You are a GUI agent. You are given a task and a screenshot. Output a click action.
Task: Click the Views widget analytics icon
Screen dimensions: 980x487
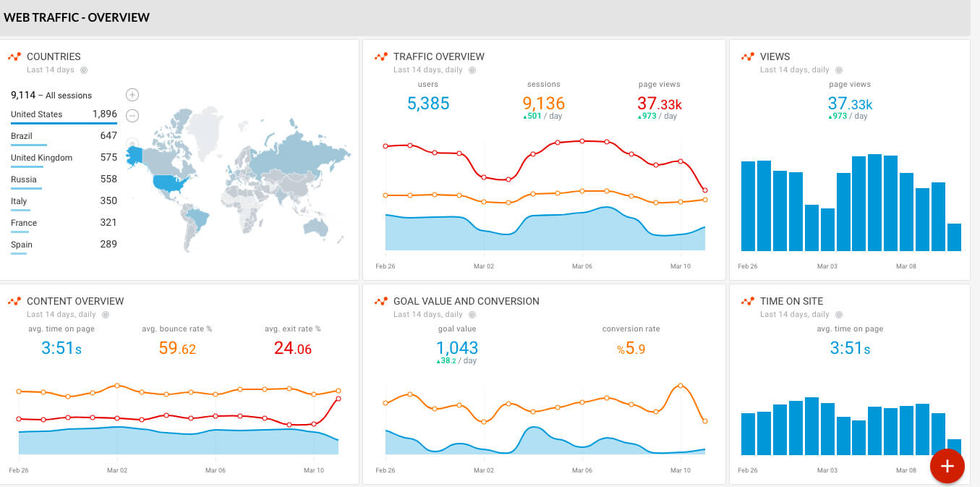coord(748,56)
